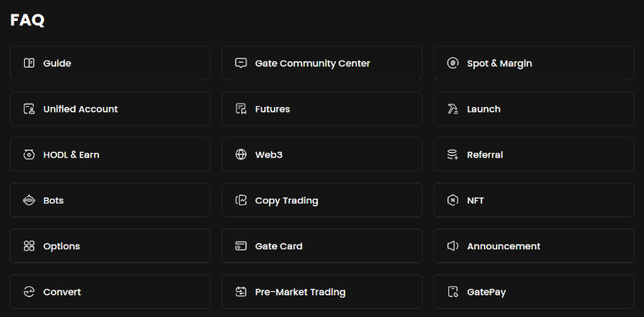View HODL & Earn FAQ
Viewport: 644px width, 317px height.
(x=110, y=154)
